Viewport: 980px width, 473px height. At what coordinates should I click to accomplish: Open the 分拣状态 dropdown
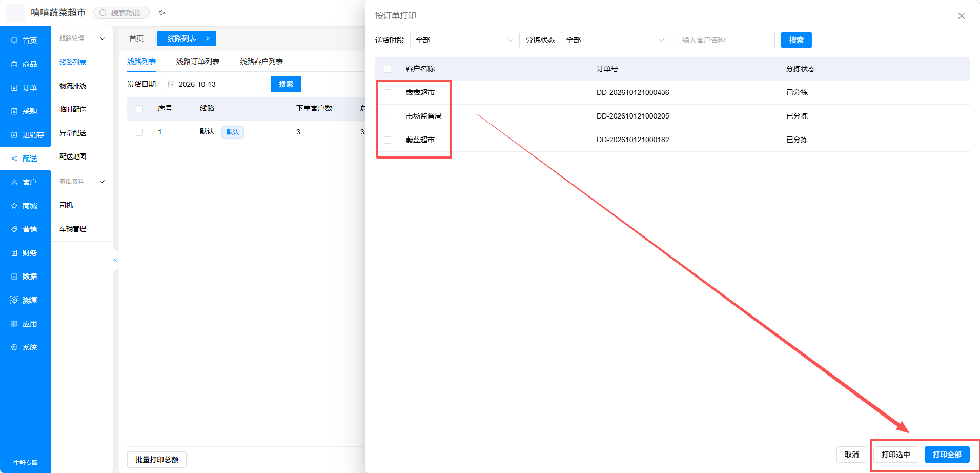pyautogui.click(x=615, y=40)
